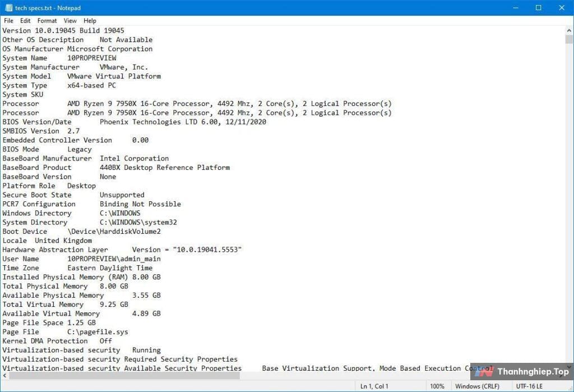Click the vertical scrollbar thumb
574x392 pixels.
click(569, 39)
